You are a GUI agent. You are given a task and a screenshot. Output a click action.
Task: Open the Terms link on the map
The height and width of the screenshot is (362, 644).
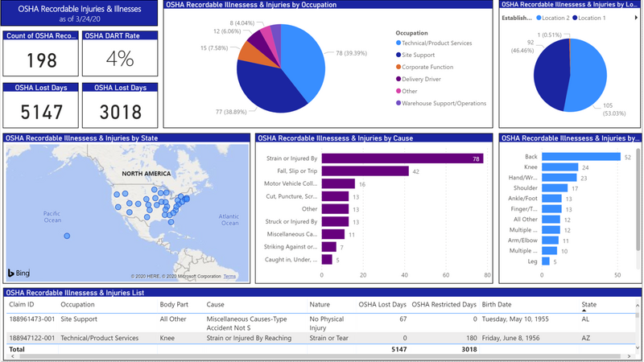pos(229,276)
